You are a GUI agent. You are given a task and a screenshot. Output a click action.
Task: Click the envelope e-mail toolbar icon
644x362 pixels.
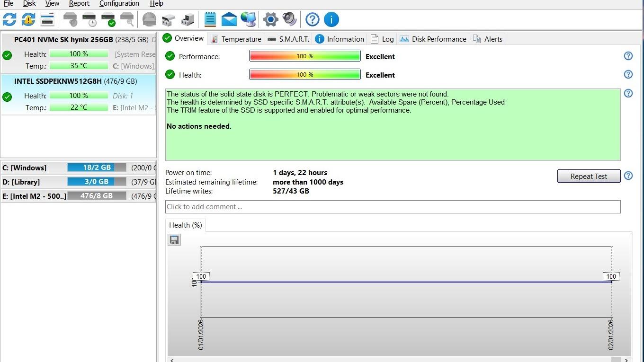pyautogui.click(x=229, y=19)
